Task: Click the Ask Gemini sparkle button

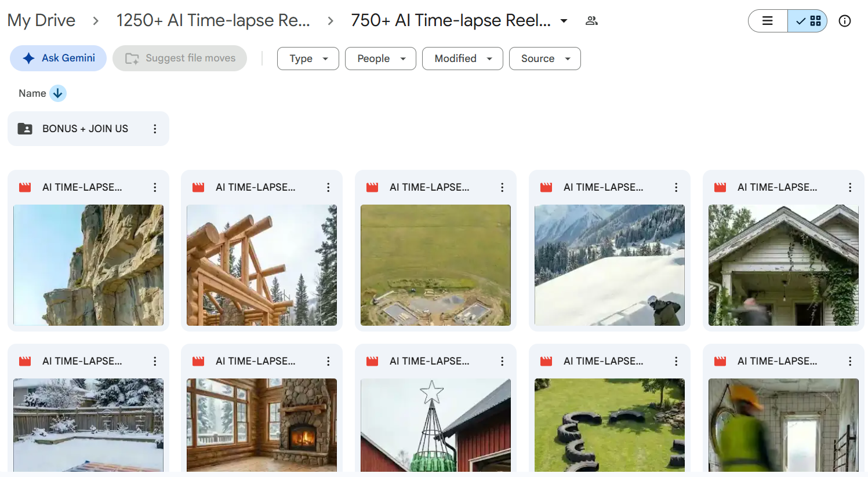Action: tap(58, 58)
